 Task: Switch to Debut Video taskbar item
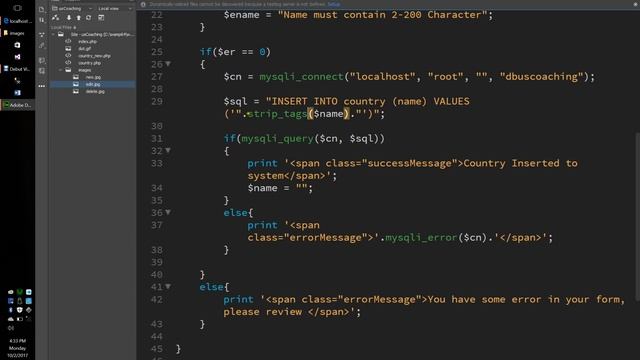[x=17, y=69]
